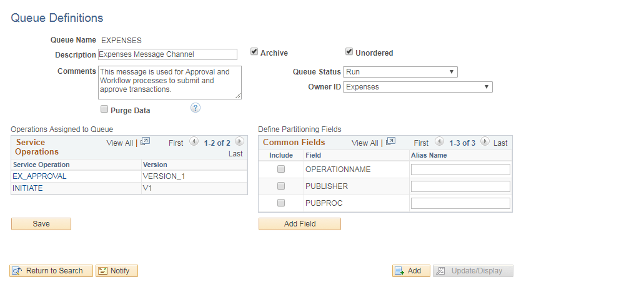The image size is (644, 294).
Task: Click the PUBLISHER field name
Action: pyautogui.click(x=327, y=186)
